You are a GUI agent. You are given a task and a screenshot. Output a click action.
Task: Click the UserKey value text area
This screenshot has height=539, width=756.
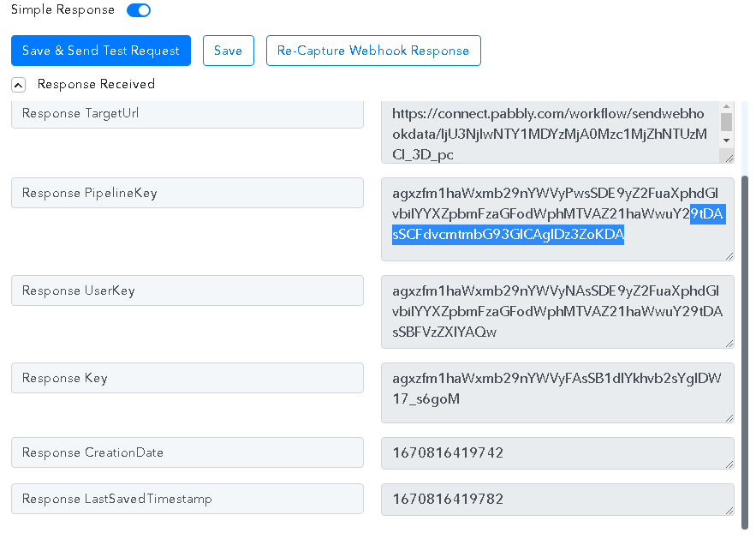(557, 311)
